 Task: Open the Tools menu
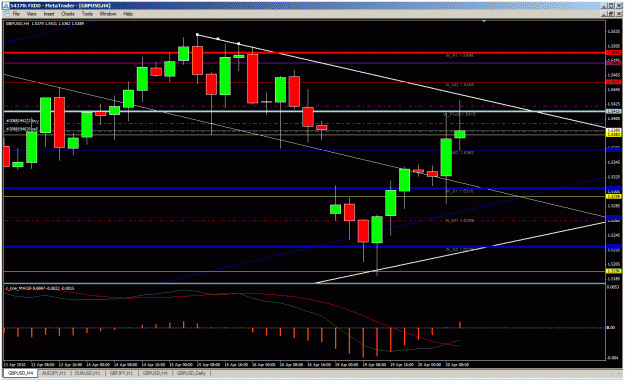tap(87, 14)
